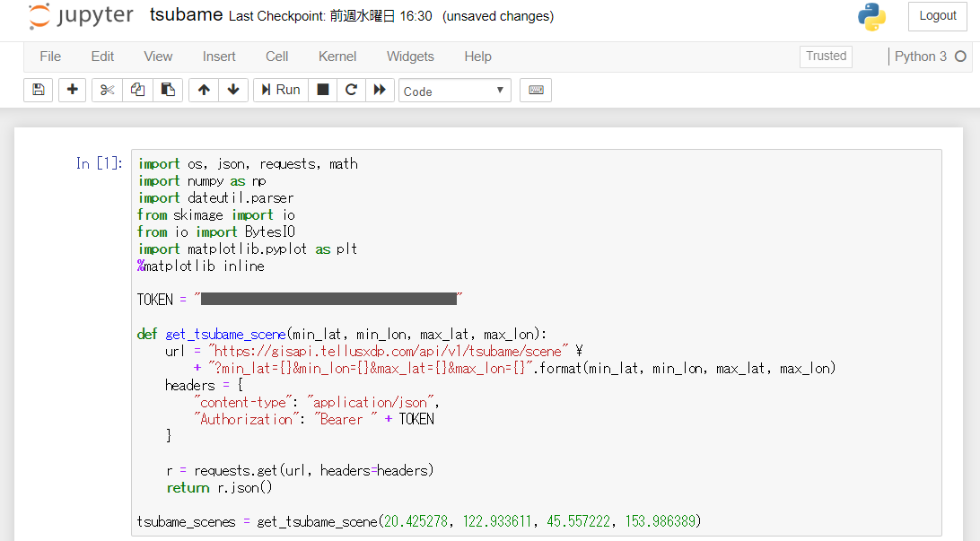Cut selected cells with scissors icon

(107, 90)
